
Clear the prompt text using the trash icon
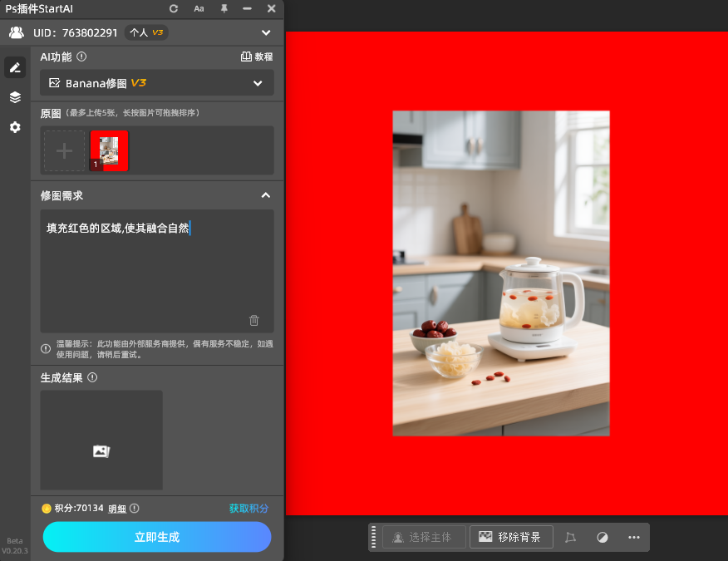(253, 320)
